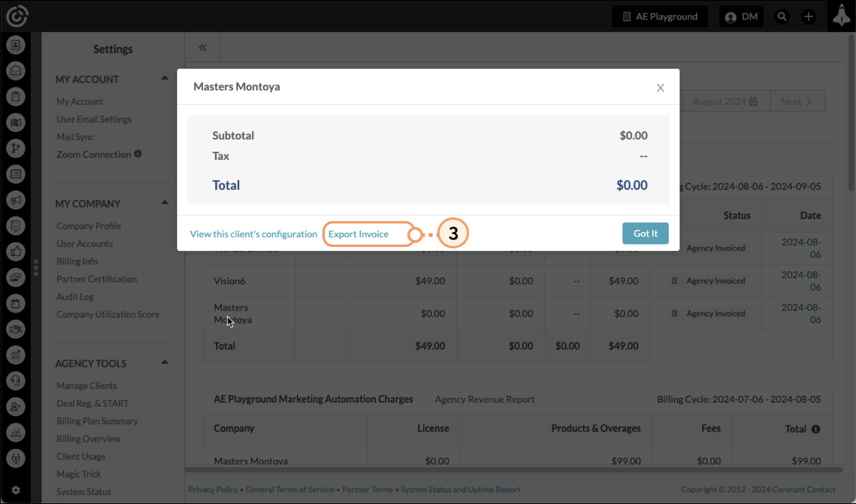Open the Audit Log page
856x504 pixels.
(75, 297)
